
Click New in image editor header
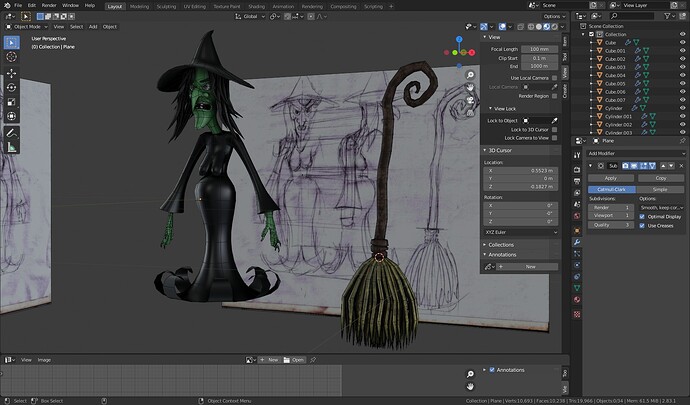(269, 360)
